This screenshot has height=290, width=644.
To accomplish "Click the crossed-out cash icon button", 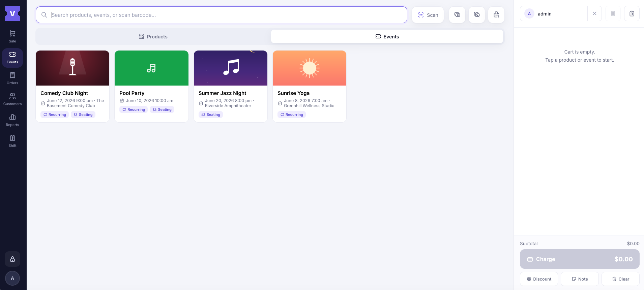I will pyautogui.click(x=477, y=15).
